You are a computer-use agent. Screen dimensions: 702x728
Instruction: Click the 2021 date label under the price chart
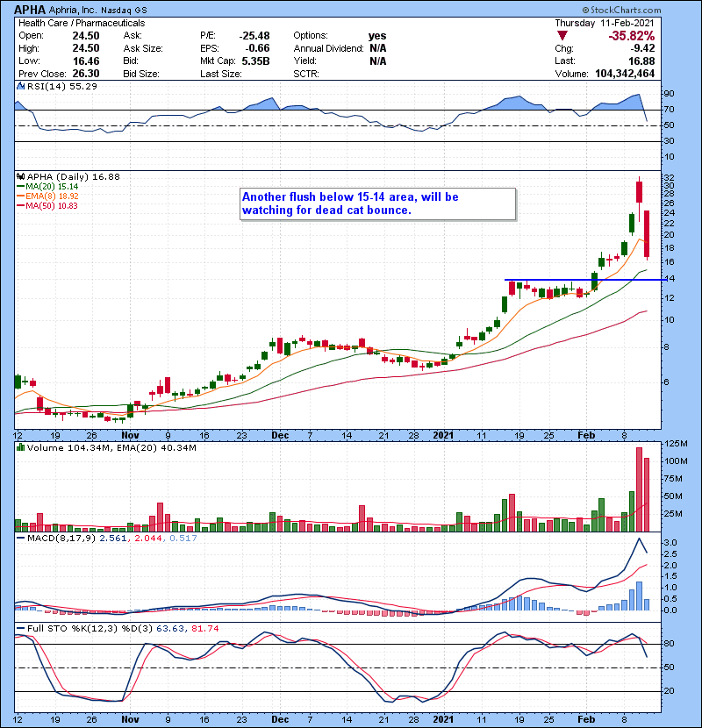tap(443, 436)
